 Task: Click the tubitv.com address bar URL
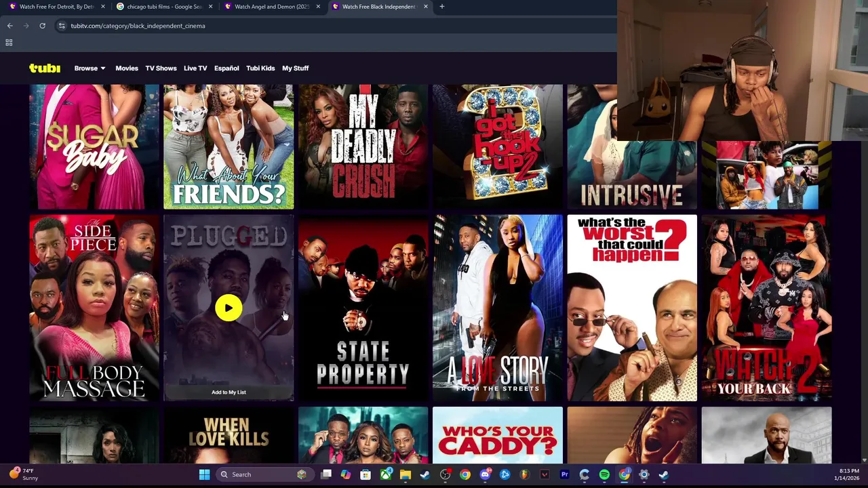(138, 26)
